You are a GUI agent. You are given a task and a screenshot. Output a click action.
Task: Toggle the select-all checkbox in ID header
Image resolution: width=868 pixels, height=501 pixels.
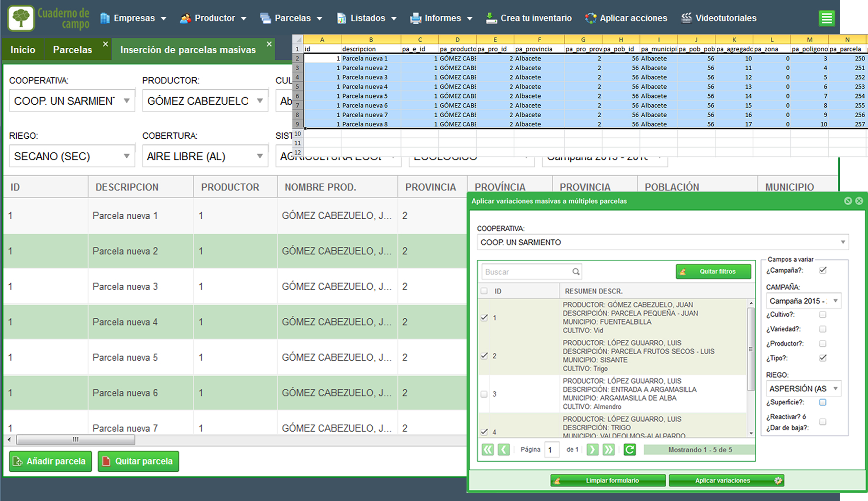484,291
